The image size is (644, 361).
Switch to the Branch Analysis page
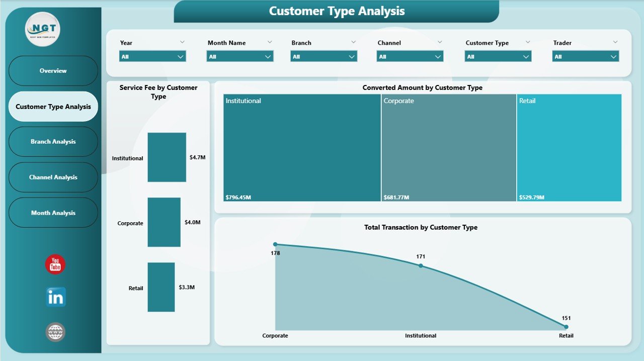click(x=53, y=141)
